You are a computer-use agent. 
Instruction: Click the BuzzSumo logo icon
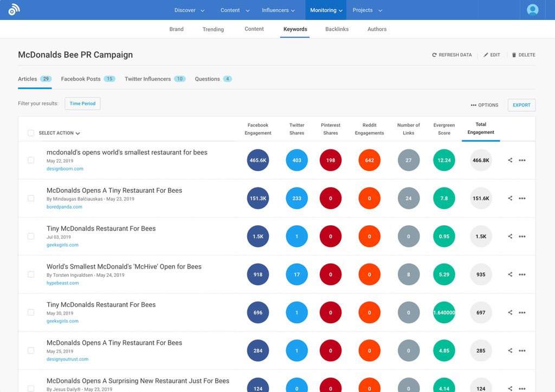[14, 10]
